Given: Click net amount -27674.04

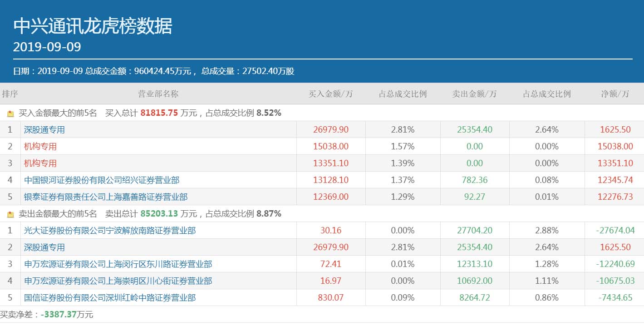Looking at the screenshot, I should (x=615, y=231).
